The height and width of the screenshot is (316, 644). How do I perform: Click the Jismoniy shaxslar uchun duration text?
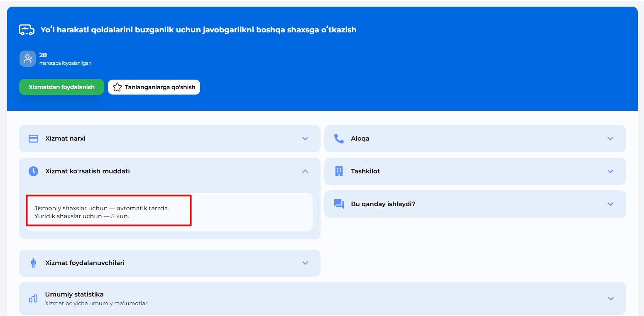pyautogui.click(x=102, y=208)
